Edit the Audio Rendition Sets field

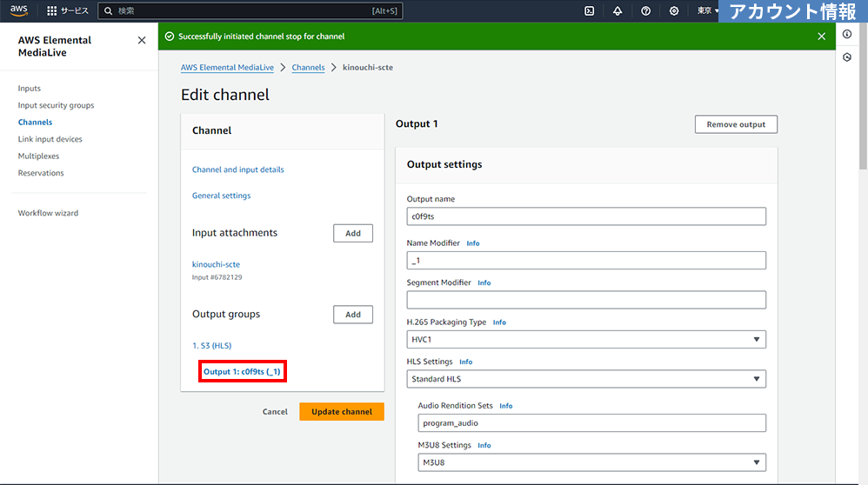(x=591, y=423)
